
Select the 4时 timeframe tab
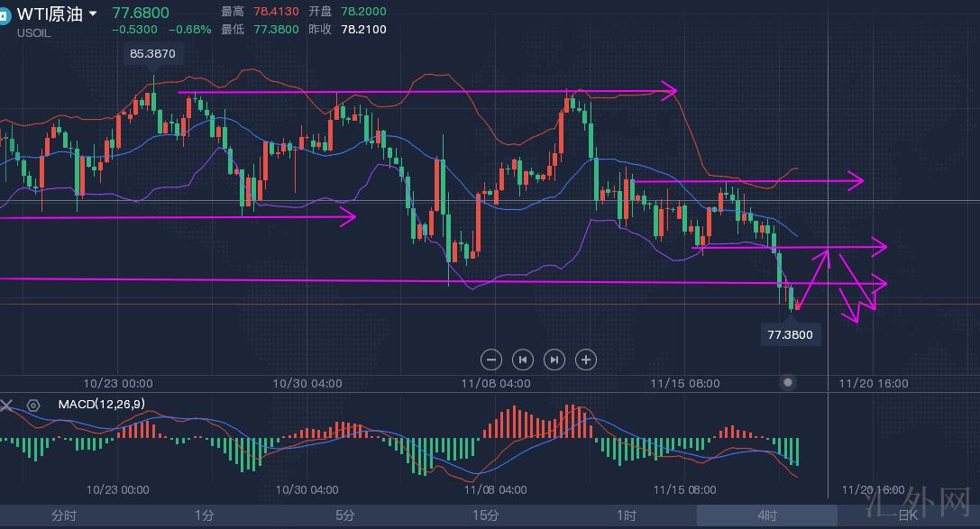766,515
